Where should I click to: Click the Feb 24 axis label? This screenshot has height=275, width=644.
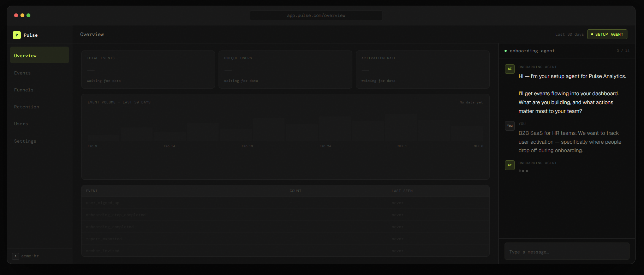[326, 146]
